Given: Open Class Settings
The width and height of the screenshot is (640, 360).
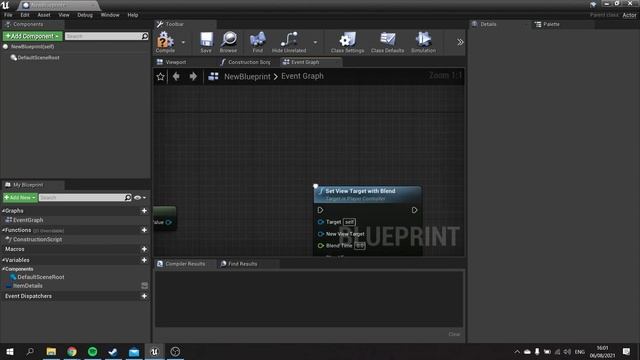Looking at the screenshot, I should [347, 42].
